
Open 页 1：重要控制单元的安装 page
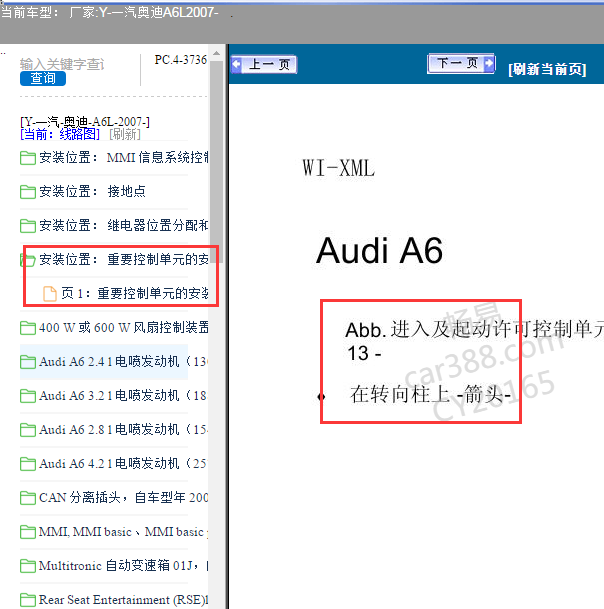tap(134, 294)
